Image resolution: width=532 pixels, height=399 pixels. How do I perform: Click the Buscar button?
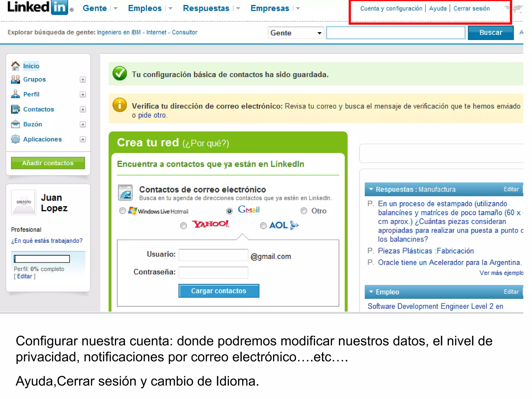point(491,32)
